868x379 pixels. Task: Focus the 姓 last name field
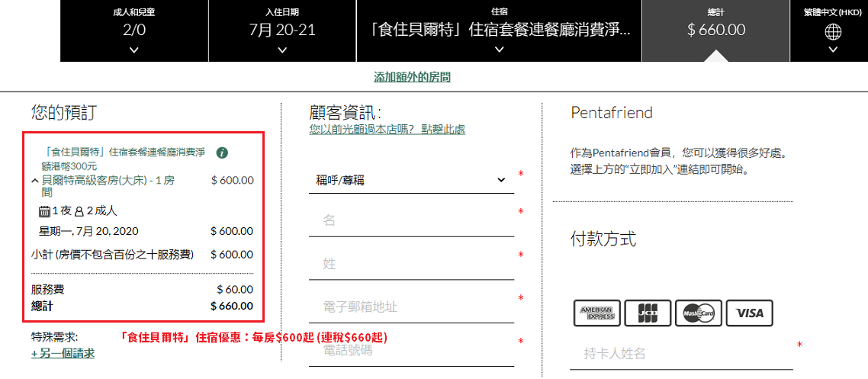[411, 264]
